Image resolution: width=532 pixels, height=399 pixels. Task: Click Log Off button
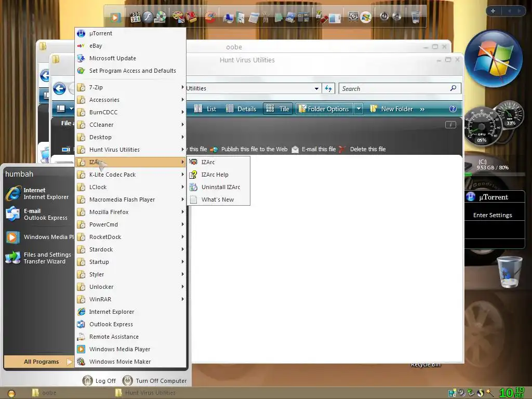[x=99, y=381]
